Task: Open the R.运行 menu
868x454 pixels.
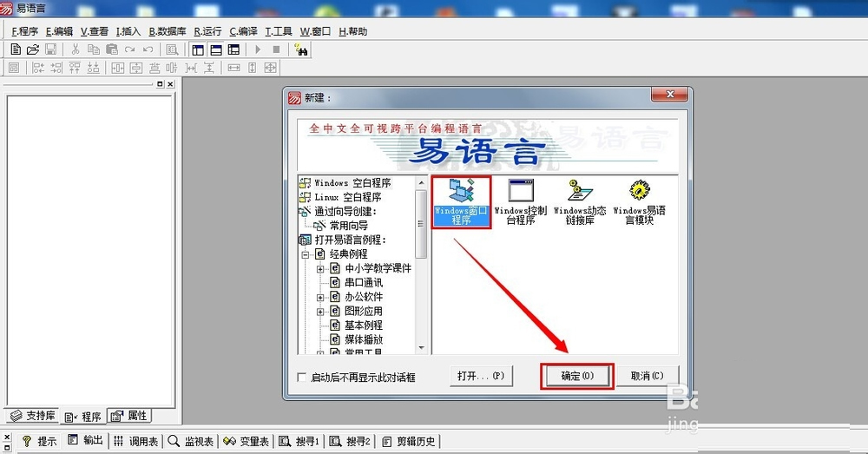Action: pyautogui.click(x=207, y=31)
